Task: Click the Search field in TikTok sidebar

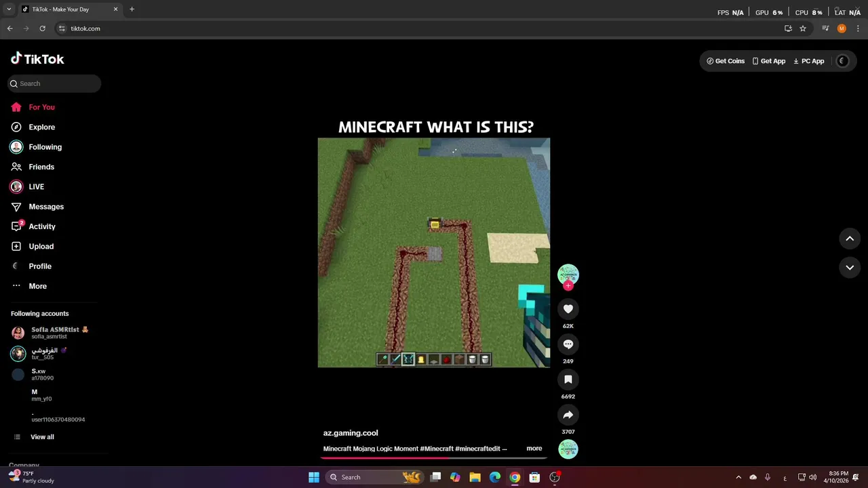Action: 54,83
